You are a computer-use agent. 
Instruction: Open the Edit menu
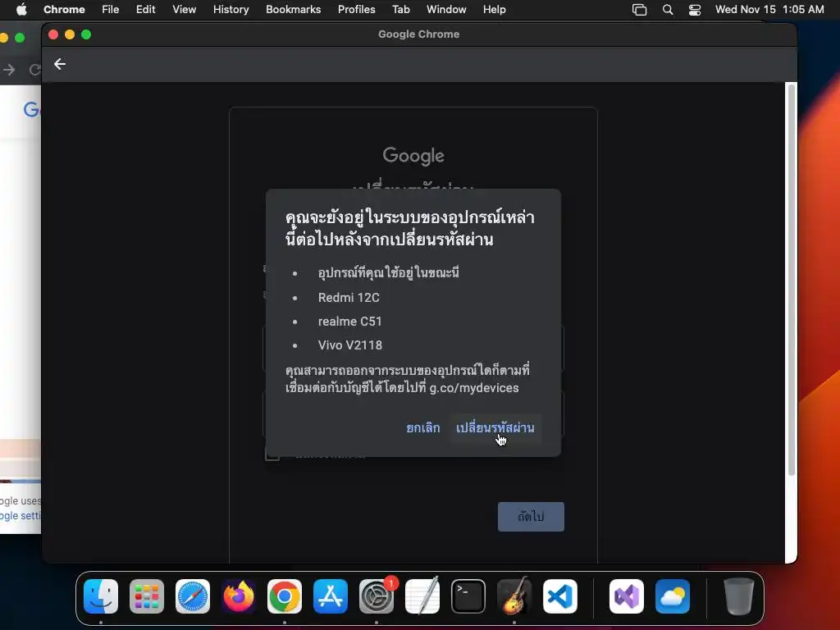pos(146,10)
